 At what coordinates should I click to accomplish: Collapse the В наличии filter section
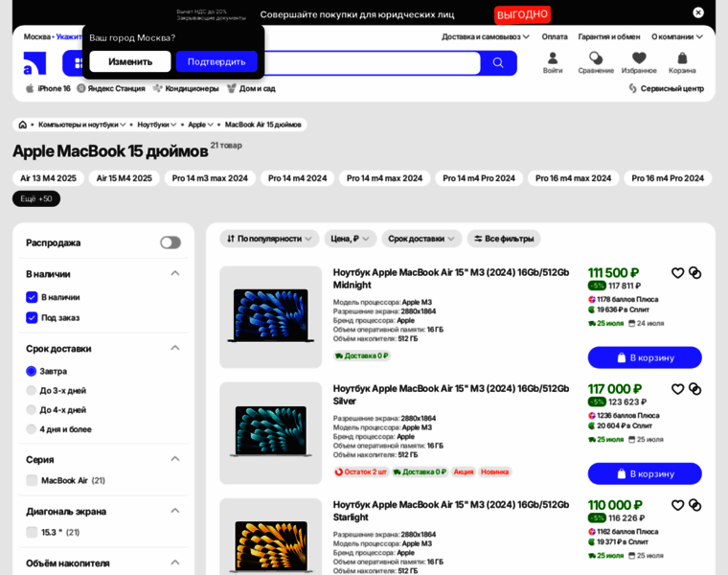tap(175, 273)
